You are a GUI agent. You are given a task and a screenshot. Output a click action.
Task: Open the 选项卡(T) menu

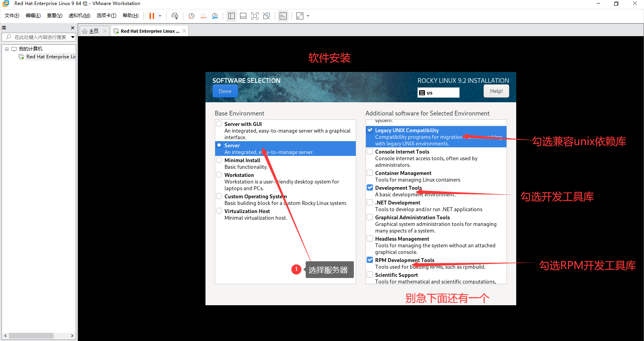click(x=106, y=16)
